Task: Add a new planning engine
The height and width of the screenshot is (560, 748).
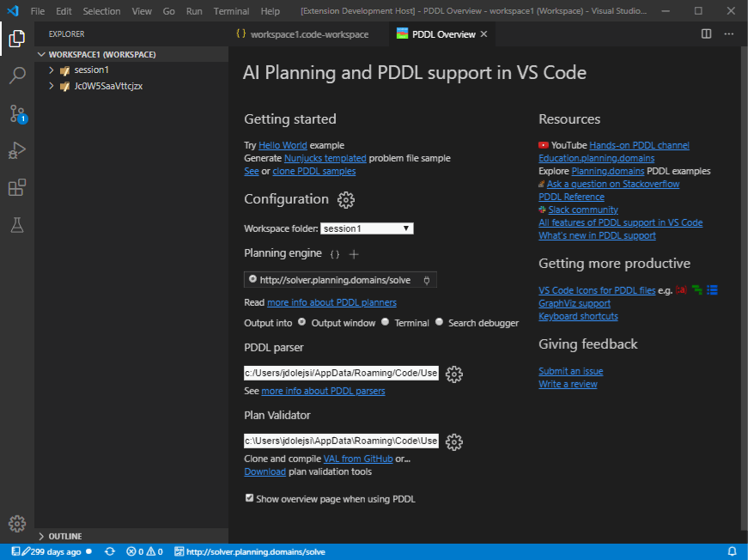Action: click(x=354, y=254)
